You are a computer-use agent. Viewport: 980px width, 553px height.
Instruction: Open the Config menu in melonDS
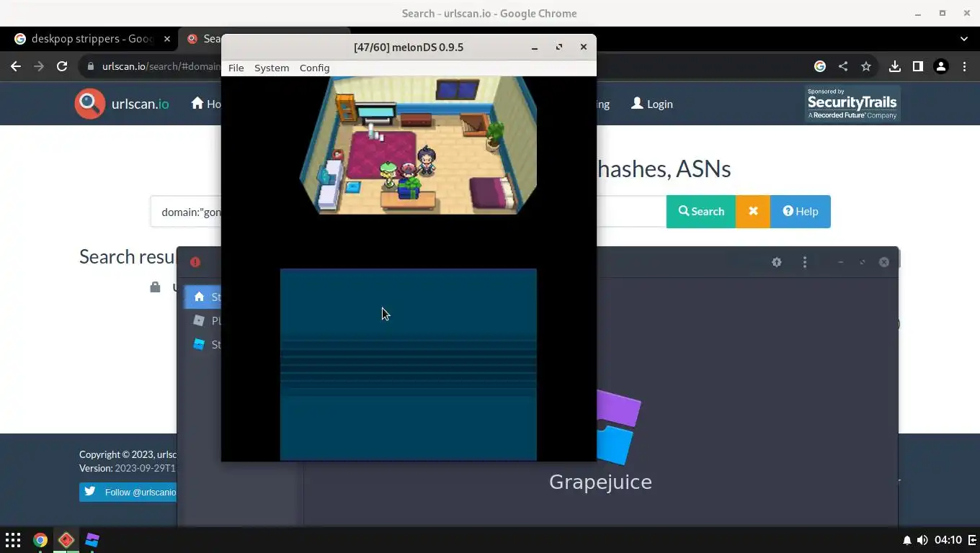[314, 68]
